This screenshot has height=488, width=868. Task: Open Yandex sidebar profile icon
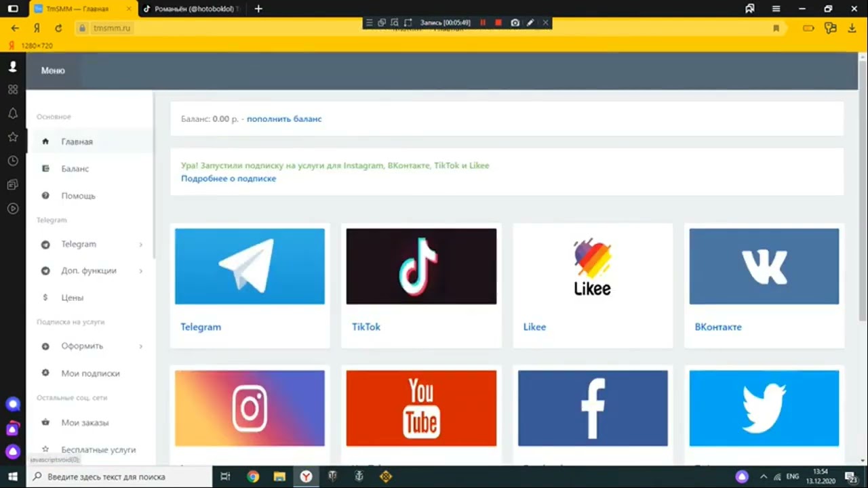tap(12, 66)
